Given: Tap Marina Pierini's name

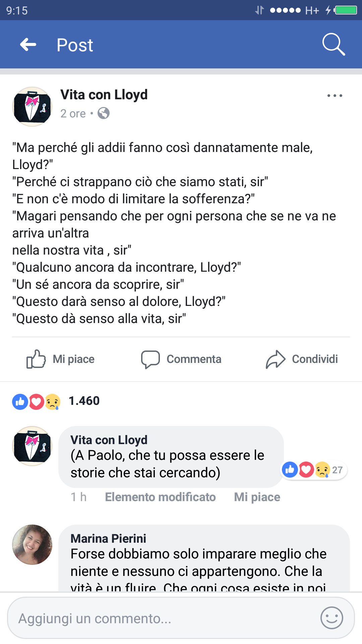Looking at the screenshot, I should pos(108,539).
